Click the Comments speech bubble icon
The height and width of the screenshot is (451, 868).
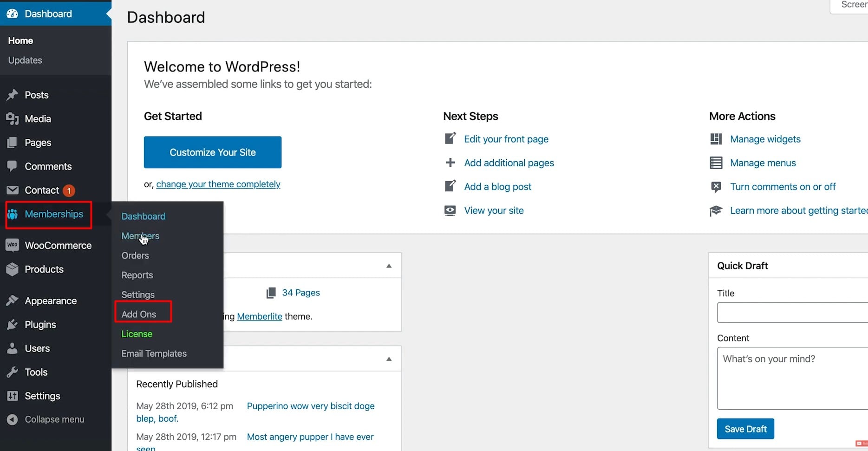(x=13, y=166)
